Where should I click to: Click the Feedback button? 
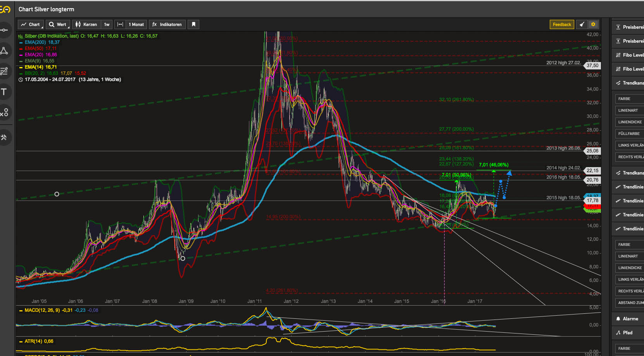tap(561, 24)
